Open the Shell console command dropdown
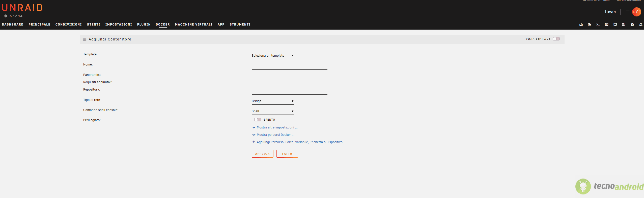The width and height of the screenshot is (644, 198). pos(272,111)
